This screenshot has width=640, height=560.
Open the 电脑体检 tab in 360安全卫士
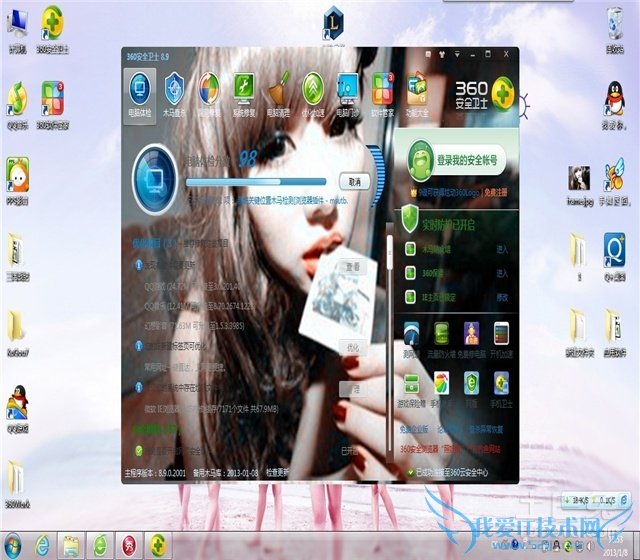(140, 96)
